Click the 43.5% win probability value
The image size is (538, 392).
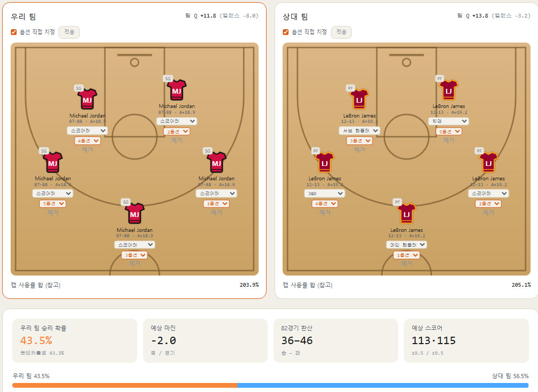coord(36,340)
